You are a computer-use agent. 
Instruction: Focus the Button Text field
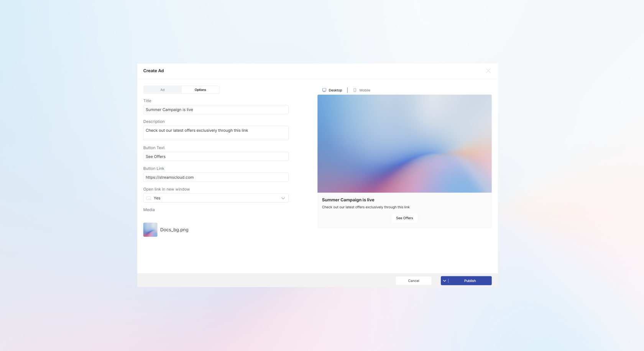coord(215,157)
